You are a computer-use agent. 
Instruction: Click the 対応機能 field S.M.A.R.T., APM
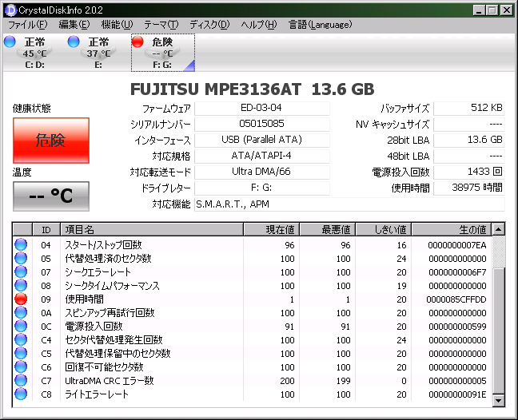click(349, 204)
